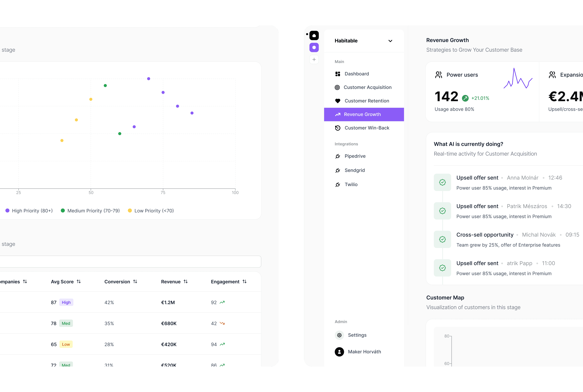The image size is (583, 392).
Task: Click the checkmark badge for atrik Papp activity
Action: point(442,268)
